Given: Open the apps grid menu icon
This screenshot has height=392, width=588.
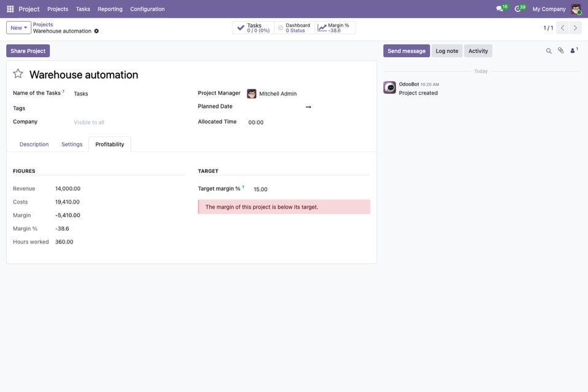Looking at the screenshot, I should coord(10,9).
